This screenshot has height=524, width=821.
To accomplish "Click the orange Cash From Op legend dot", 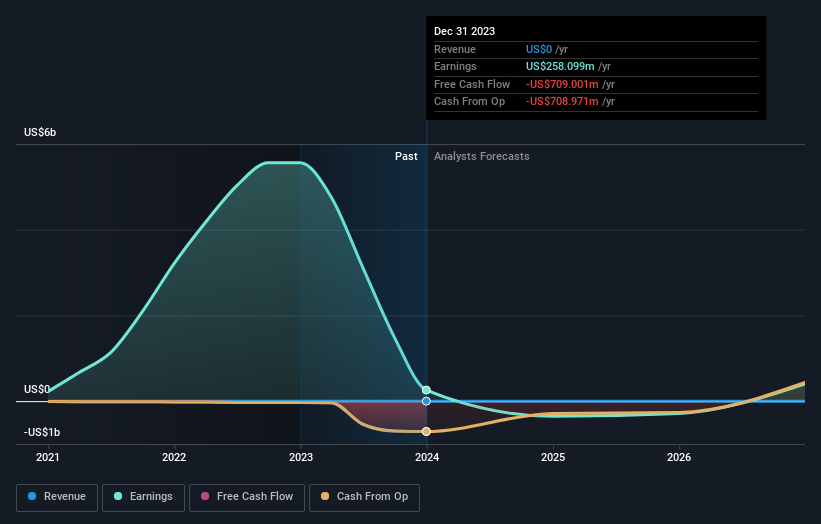I will (325, 496).
